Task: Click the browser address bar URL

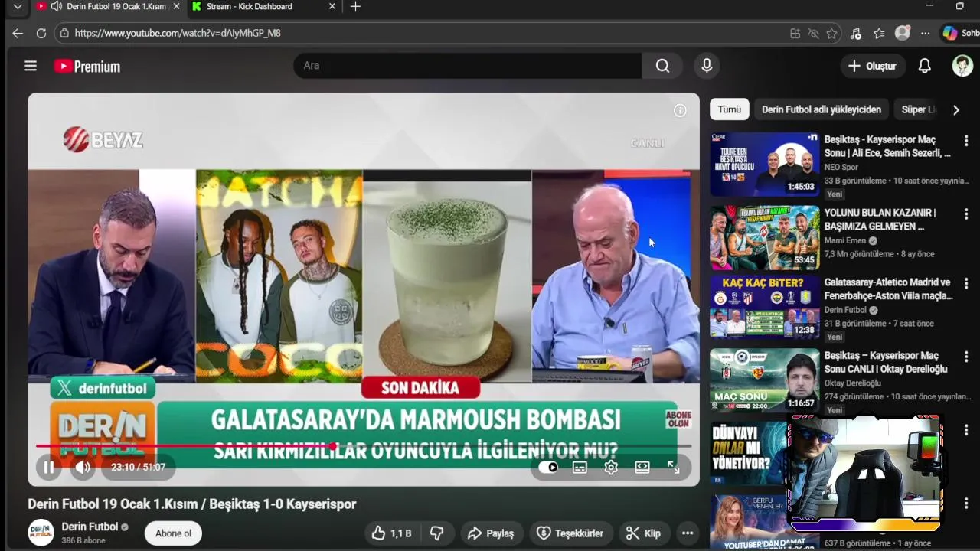Action: tap(178, 34)
